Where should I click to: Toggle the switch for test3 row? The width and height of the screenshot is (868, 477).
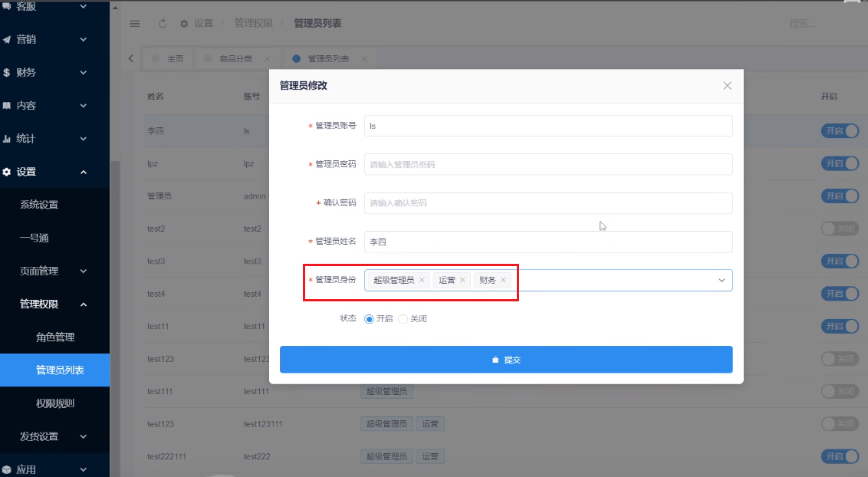pos(840,261)
